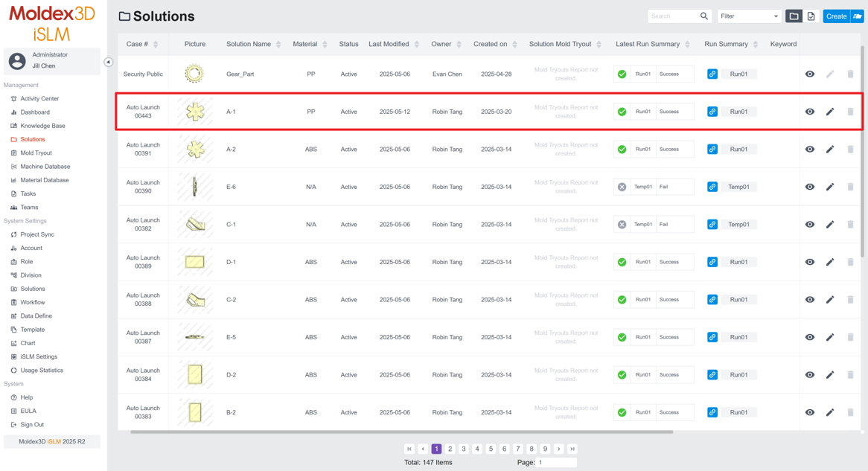The height and width of the screenshot is (471, 868).
Task: Click the eye icon for D-1 solution
Action: pyautogui.click(x=810, y=262)
